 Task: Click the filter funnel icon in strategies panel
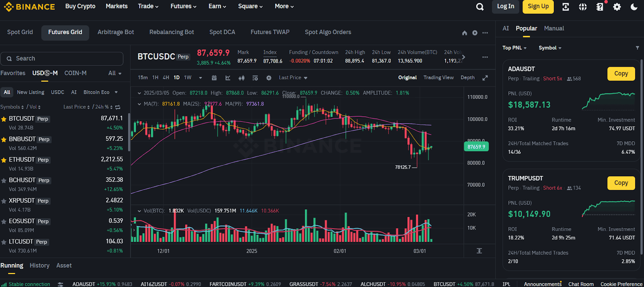point(637,48)
